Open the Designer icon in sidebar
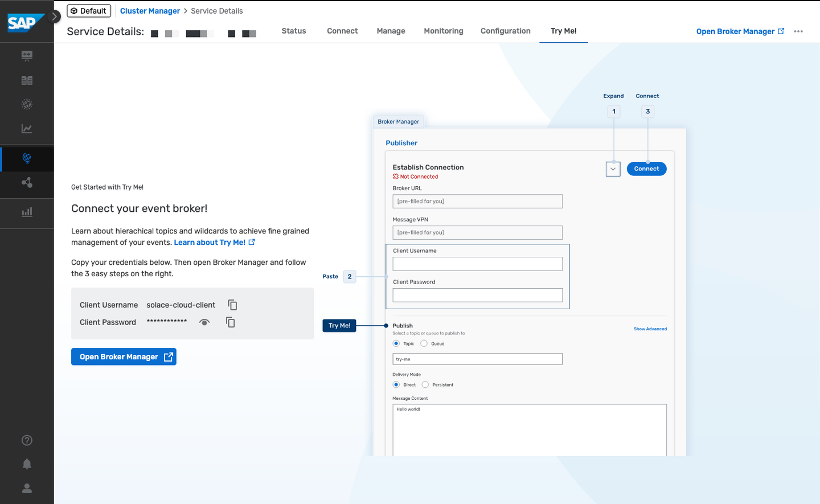Image resolution: width=820 pixels, height=504 pixels. point(27,55)
